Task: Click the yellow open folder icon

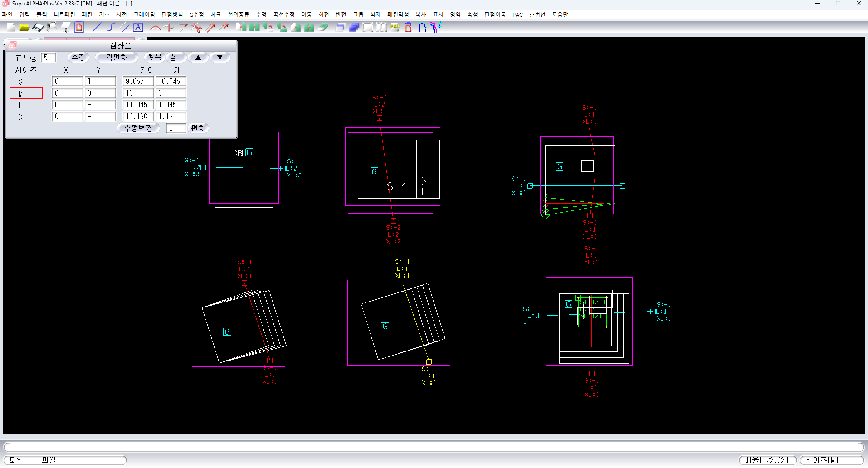Action: tap(24, 28)
